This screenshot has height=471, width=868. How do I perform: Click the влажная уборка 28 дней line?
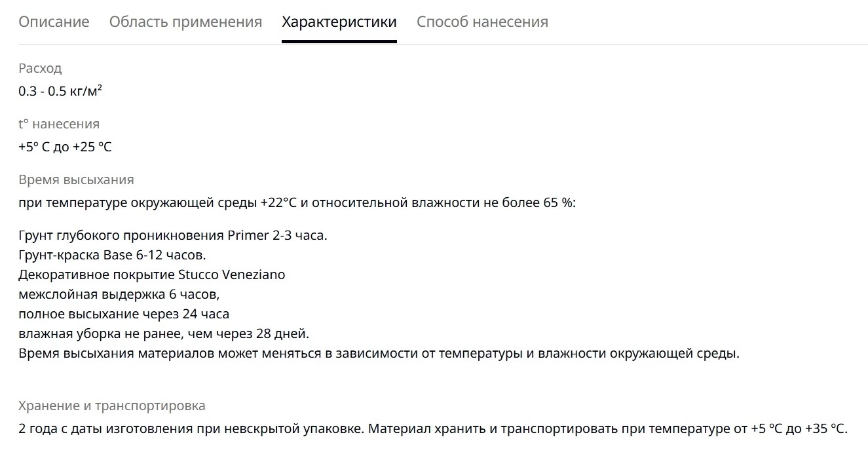click(164, 333)
